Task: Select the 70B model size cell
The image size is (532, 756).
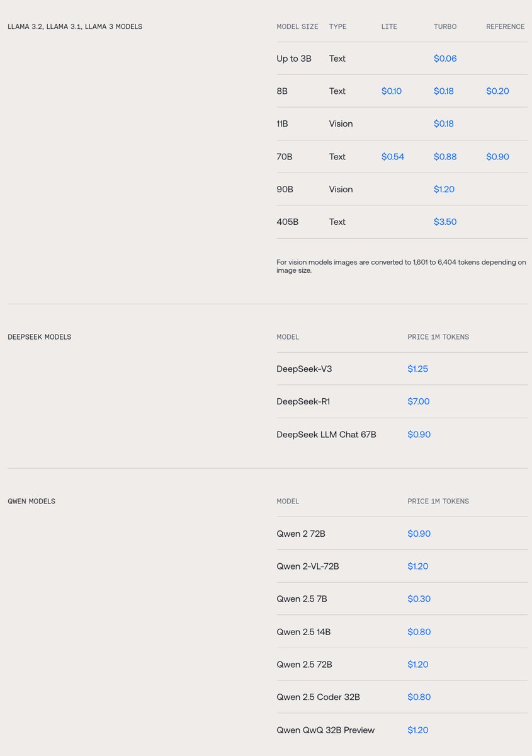Action: (x=285, y=157)
